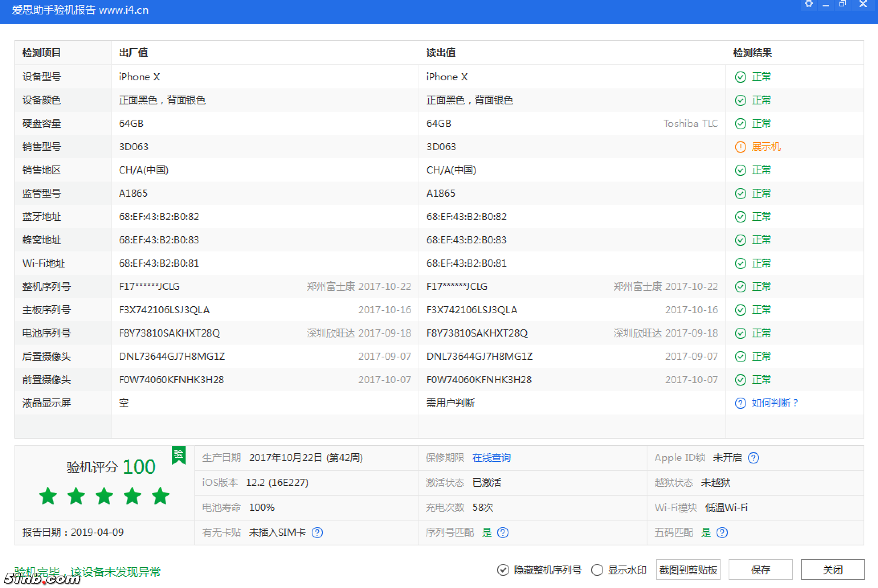Open the settings gear in the title bar

[x=809, y=4]
